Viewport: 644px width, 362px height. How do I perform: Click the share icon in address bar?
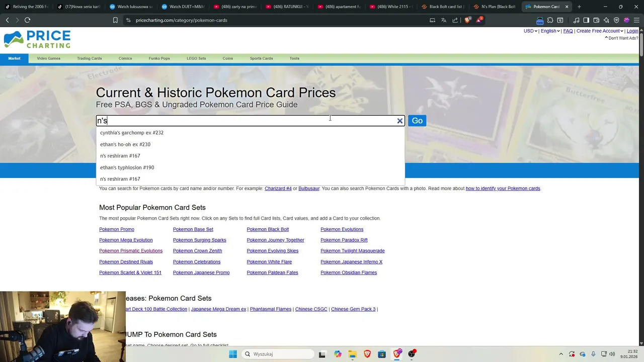tap(455, 20)
